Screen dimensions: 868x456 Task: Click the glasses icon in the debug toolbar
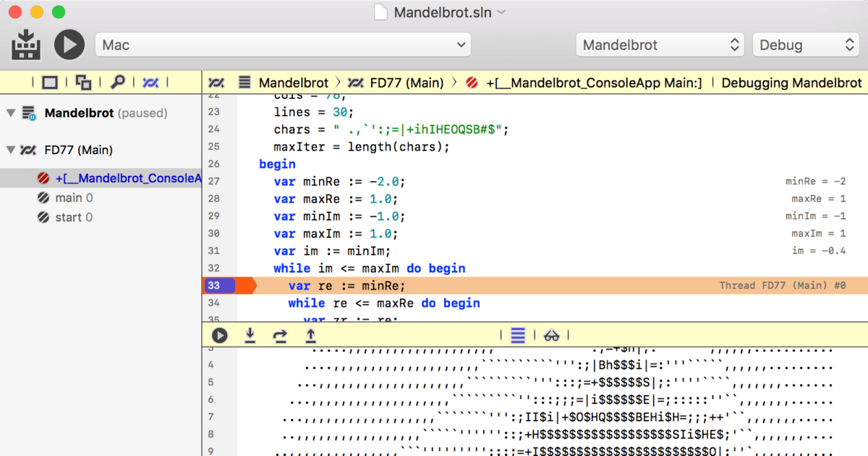(551, 335)
